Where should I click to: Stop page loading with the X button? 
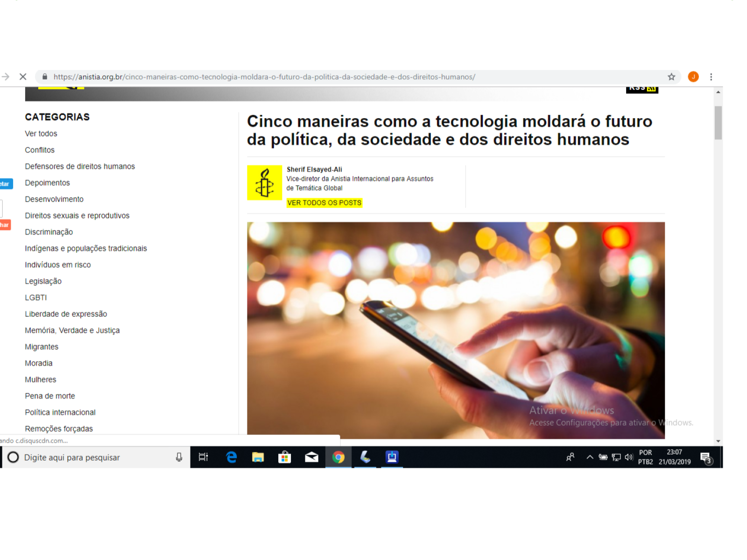click(x=23, y=77)
